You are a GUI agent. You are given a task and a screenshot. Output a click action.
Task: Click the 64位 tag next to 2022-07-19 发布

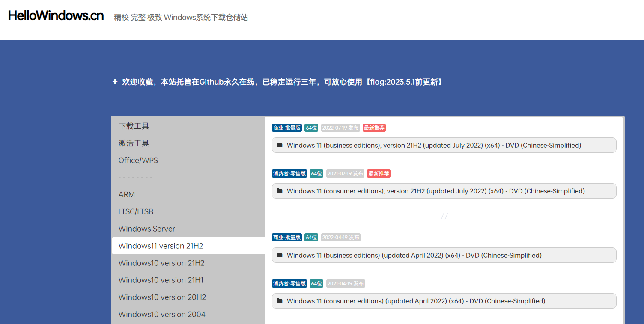[312, 128]
